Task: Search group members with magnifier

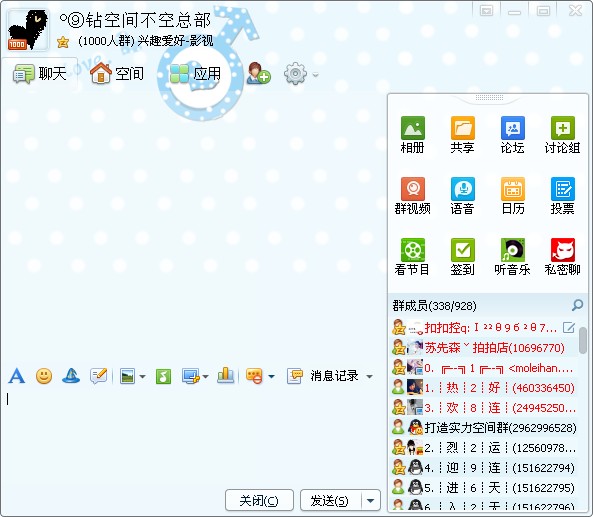Action: tap(577, 305)
